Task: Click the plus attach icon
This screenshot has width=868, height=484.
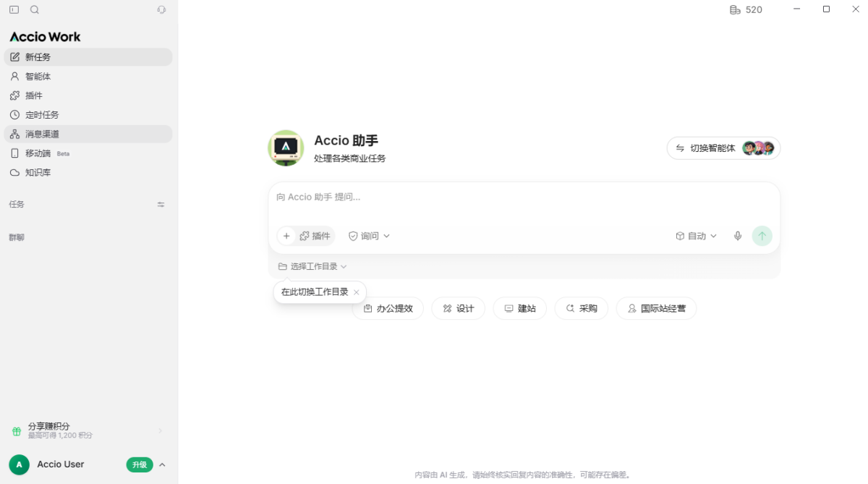Action: click(x=286, y=236)
